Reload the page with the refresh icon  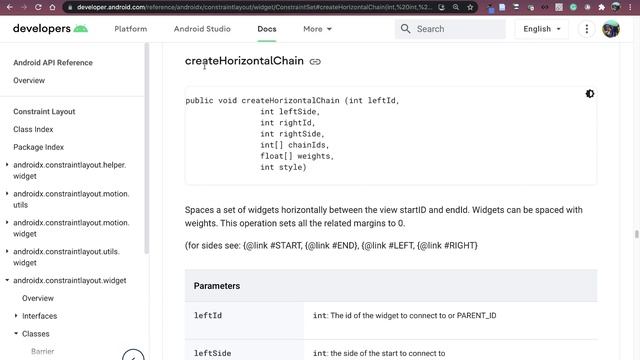pos(38,7)
